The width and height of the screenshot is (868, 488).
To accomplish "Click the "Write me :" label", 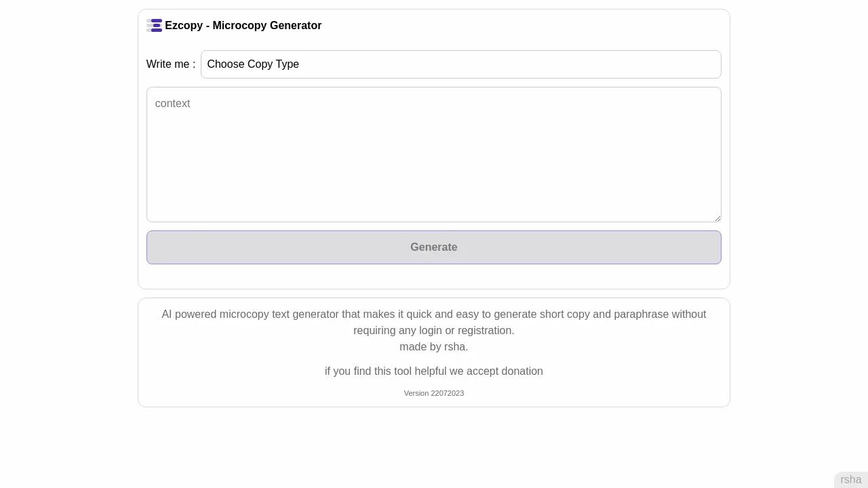I will (170, 64).
